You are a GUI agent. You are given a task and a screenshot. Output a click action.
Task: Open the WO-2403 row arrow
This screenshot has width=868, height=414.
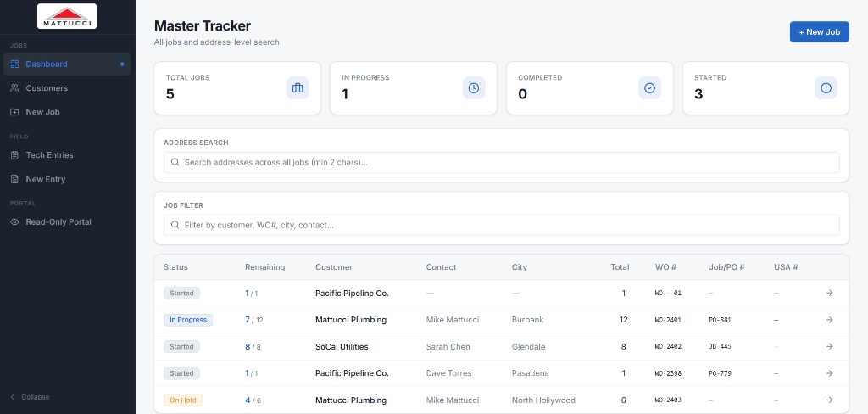tap(829, 400)
